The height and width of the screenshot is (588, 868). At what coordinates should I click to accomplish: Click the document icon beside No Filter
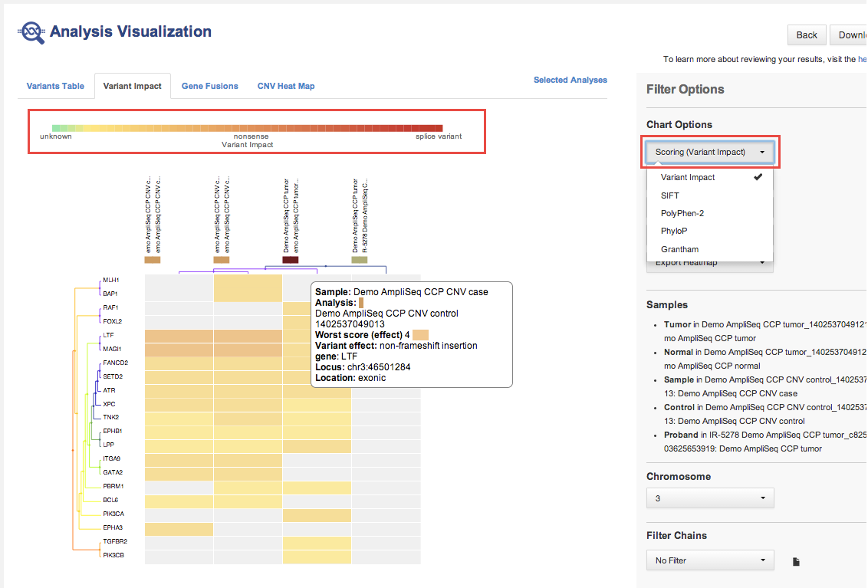tap(796, 561)
